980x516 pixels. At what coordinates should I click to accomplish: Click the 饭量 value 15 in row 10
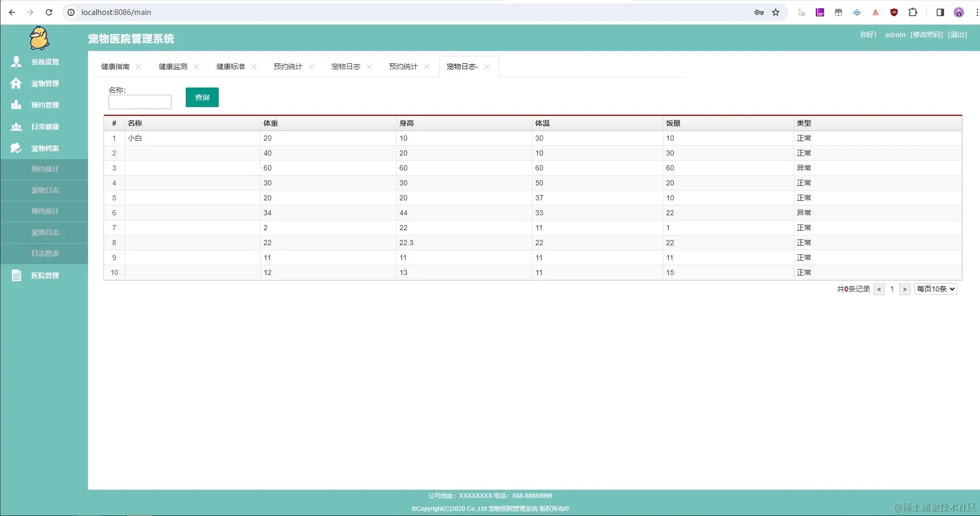670,272
